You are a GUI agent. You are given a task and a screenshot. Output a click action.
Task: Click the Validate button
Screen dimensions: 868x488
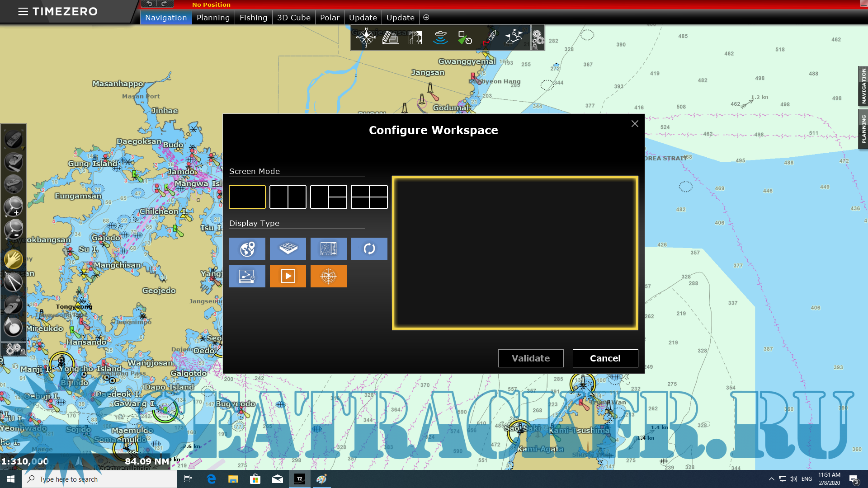click(531, 358)
